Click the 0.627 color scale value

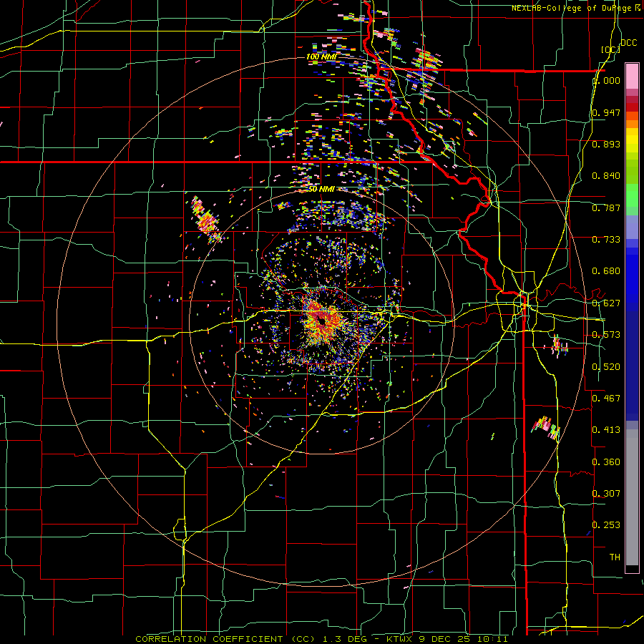click(606, 303)
